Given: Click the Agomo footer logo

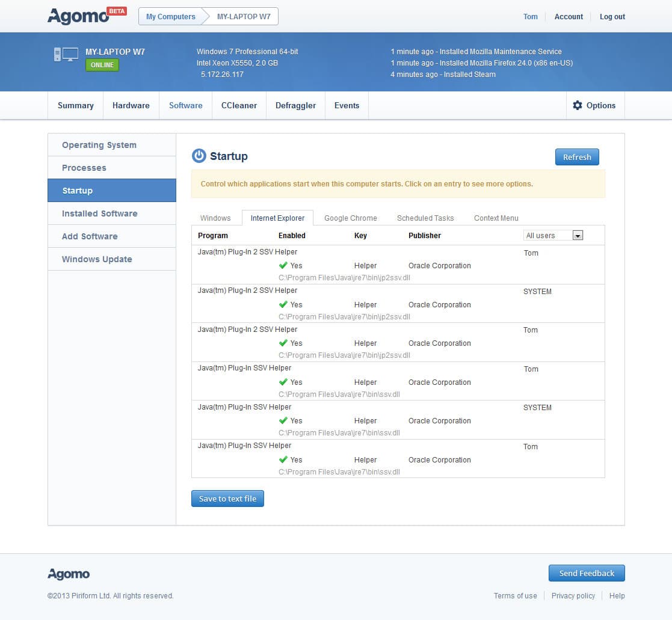Looking at the screenshot, I should coord(69,574).
